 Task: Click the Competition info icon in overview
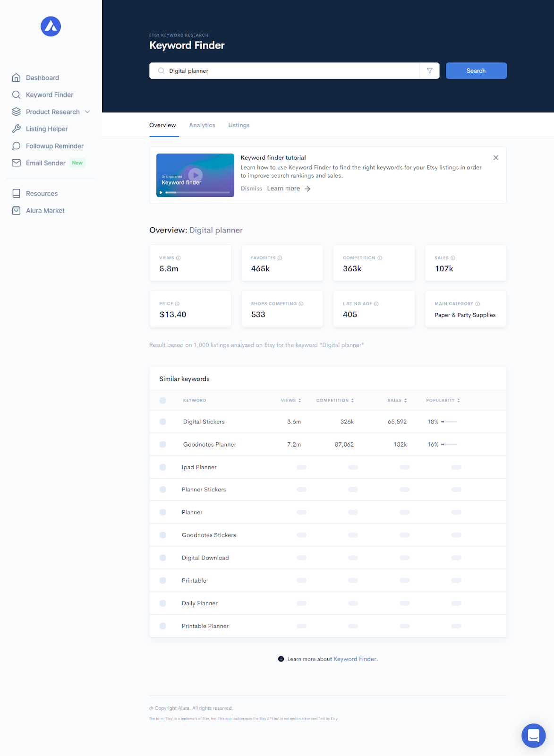tap(380, 258)
